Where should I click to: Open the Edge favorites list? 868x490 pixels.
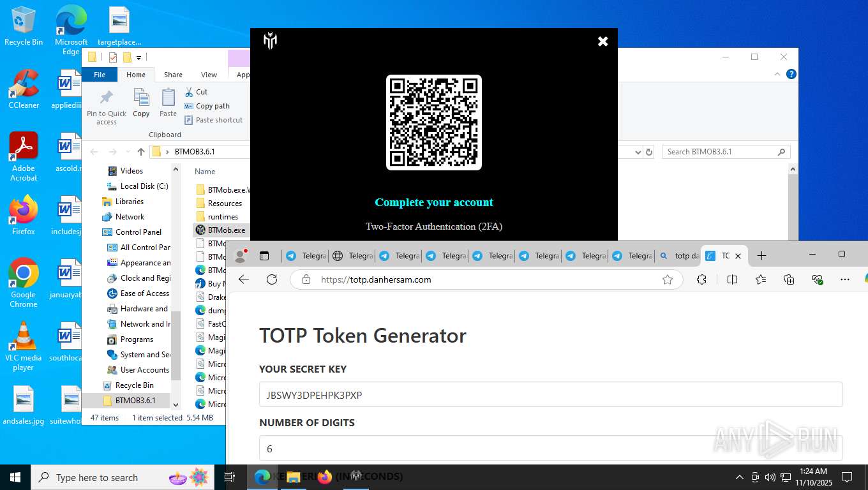click(x=761, y=279)
